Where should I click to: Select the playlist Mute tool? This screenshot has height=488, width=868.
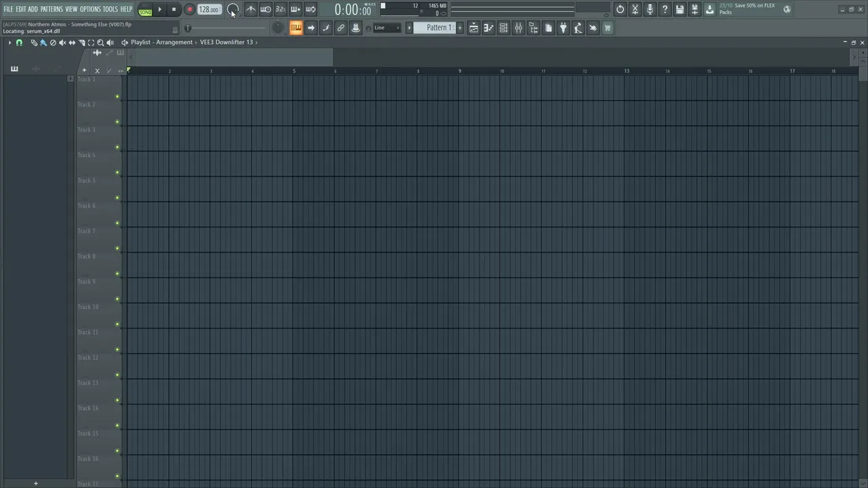[x=62, y=42]
